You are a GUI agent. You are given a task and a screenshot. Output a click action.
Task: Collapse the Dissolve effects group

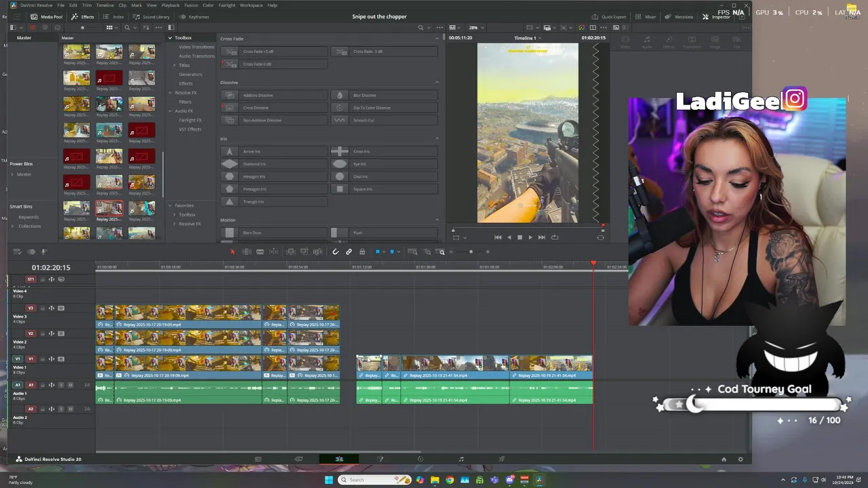(x=437, y=82)
